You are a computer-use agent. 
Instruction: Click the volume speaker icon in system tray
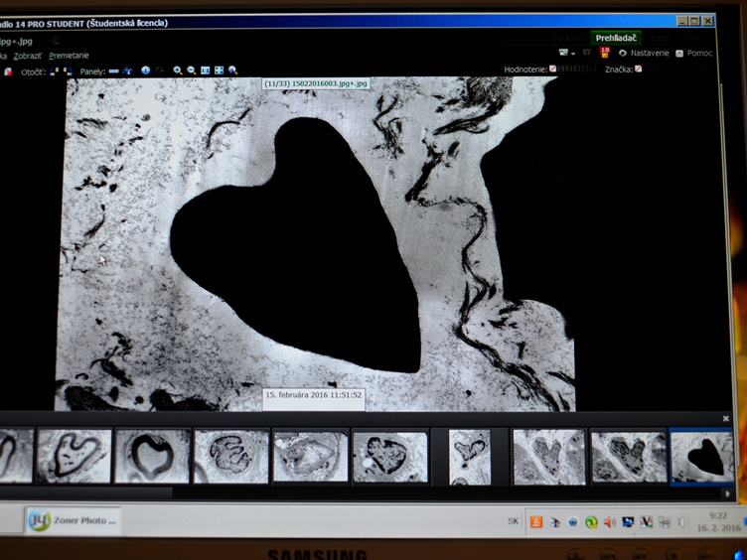tap(609, 521)
